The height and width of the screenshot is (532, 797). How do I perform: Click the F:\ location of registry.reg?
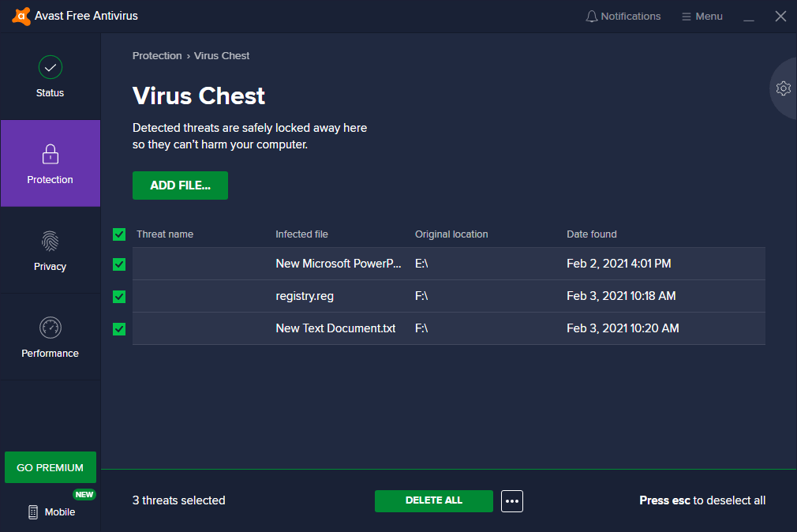pyautogui.click(x=421, y=296)
